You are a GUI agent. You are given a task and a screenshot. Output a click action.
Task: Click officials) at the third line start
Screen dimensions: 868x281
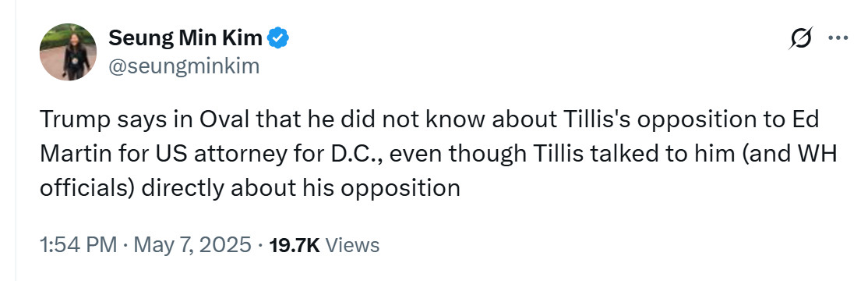click(87, 188)
